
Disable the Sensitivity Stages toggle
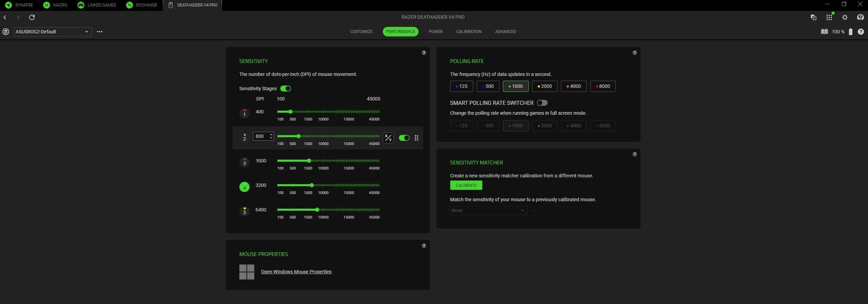[x=285, y=89]
